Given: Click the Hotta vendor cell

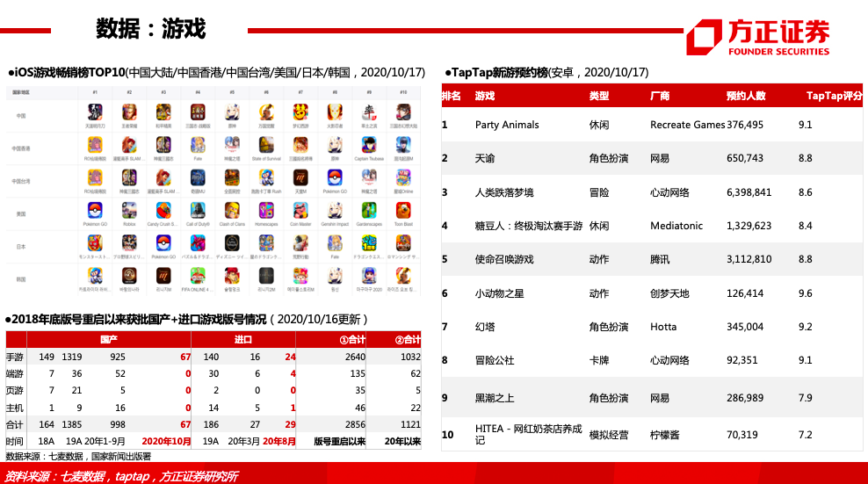Looking at the screenshot, I should [x=663, y=327].
